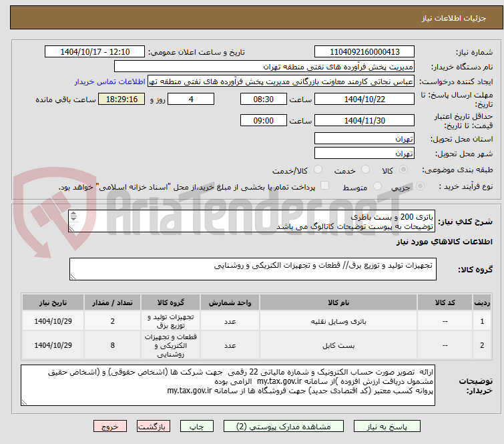Click quantity 8 in بست کابل row
Image resolution: width=504 pixels, height=444 pixels.
pos(113,345)
